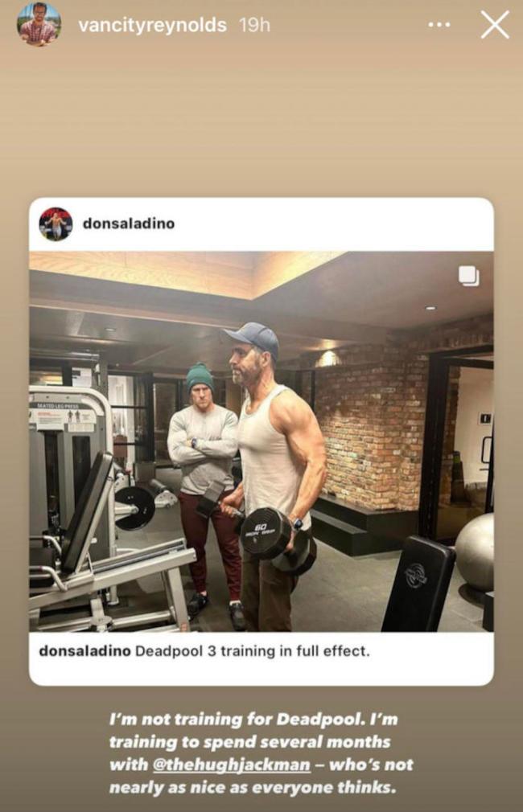The height and width of the screenshot is (812, 523).
Task: Tap the vancityreynolds username
Action: (x=152, y=25)
